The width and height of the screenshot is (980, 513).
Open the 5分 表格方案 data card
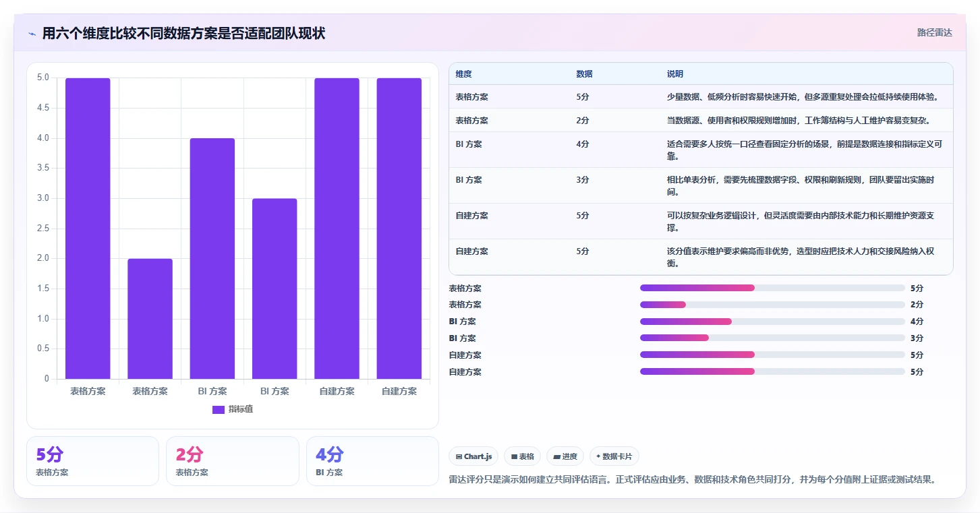tap(92, 461)
